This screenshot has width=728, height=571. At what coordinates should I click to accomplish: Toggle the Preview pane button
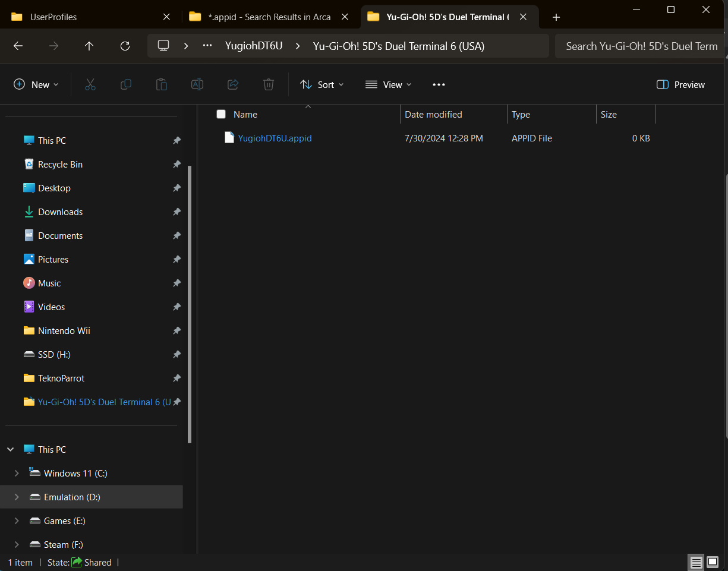pos(680,84)
